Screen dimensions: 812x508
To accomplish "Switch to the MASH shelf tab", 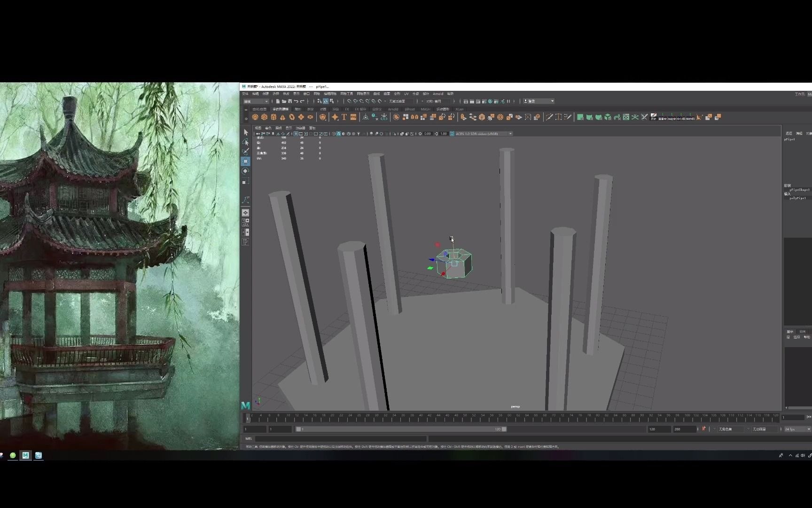I will point(425,109).
